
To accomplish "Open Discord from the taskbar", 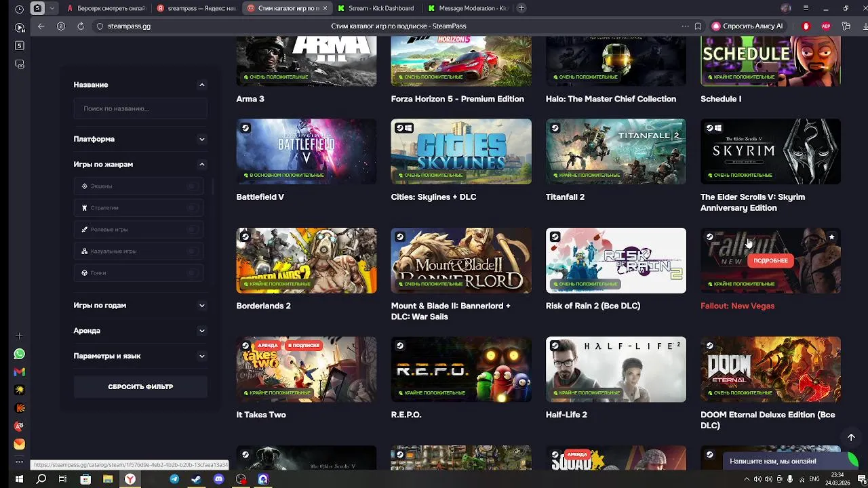I will pyautogui.click(x=218, y=479).
